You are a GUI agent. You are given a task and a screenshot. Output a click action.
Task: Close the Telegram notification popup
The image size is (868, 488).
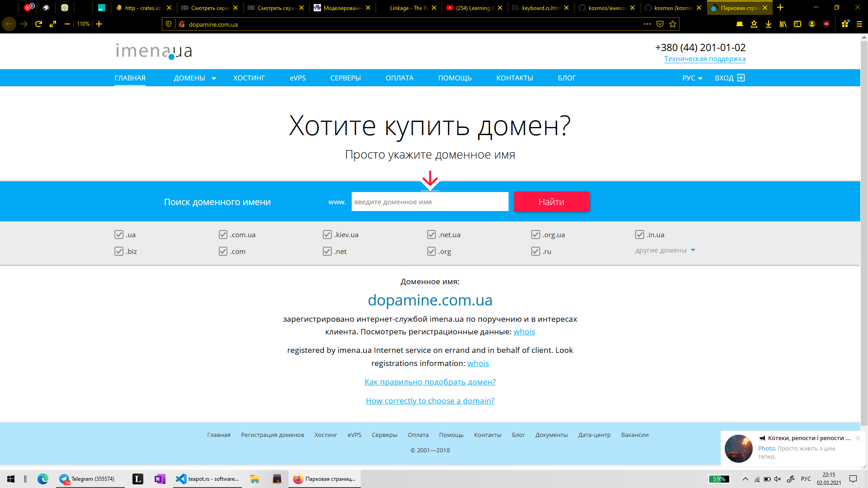[858, 438]
